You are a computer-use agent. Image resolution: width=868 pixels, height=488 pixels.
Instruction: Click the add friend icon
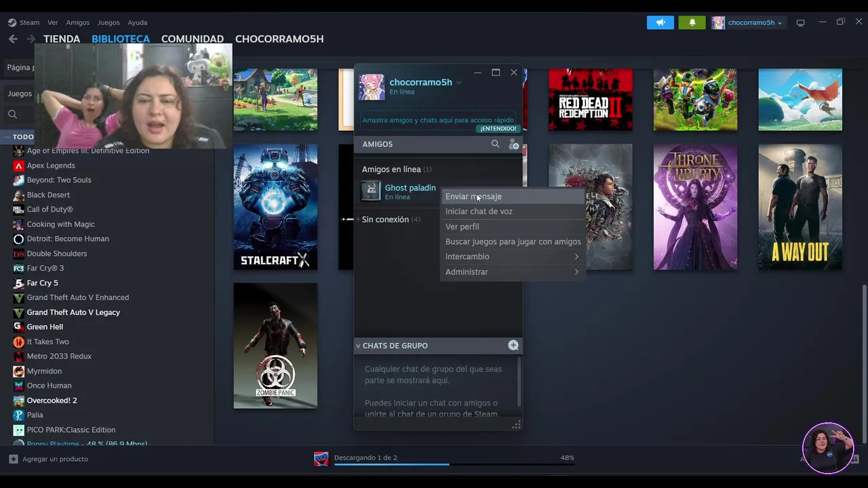(513, 144)
